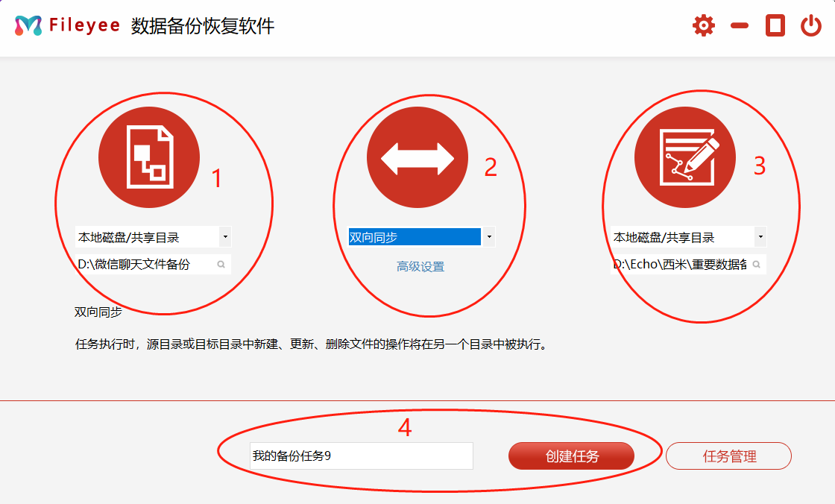Minimize the Fileyee window
This screenshot has width=835, height=504.
pos(739,26)
